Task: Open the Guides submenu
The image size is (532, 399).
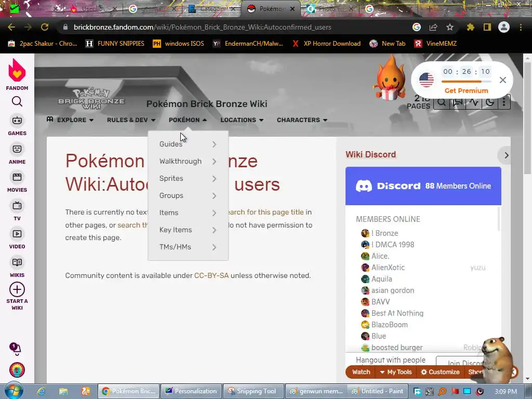Action: click(x=188, y=144)
